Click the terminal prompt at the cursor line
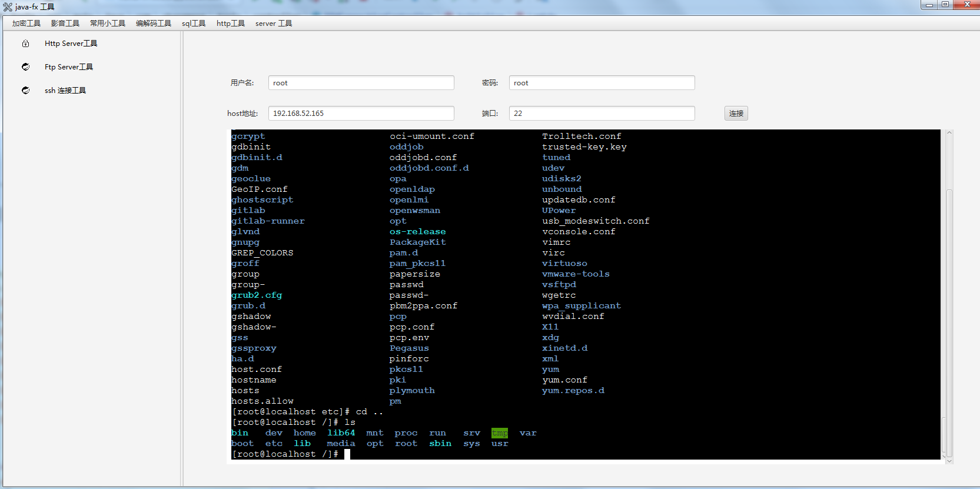The height and width of the screenshot is (489, 980). [x=347, y=454]
